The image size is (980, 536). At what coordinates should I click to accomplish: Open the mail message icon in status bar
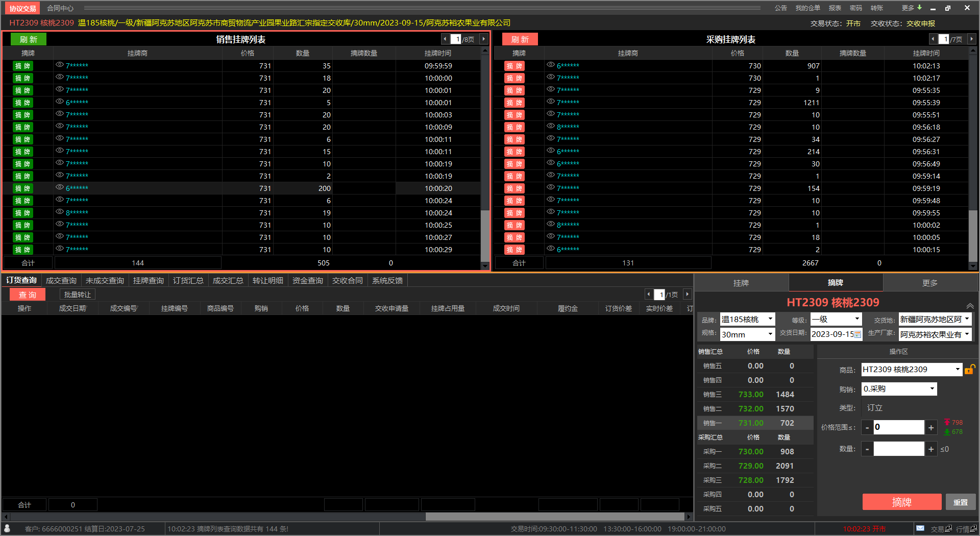pyautogui.click(x=920, y=528)
